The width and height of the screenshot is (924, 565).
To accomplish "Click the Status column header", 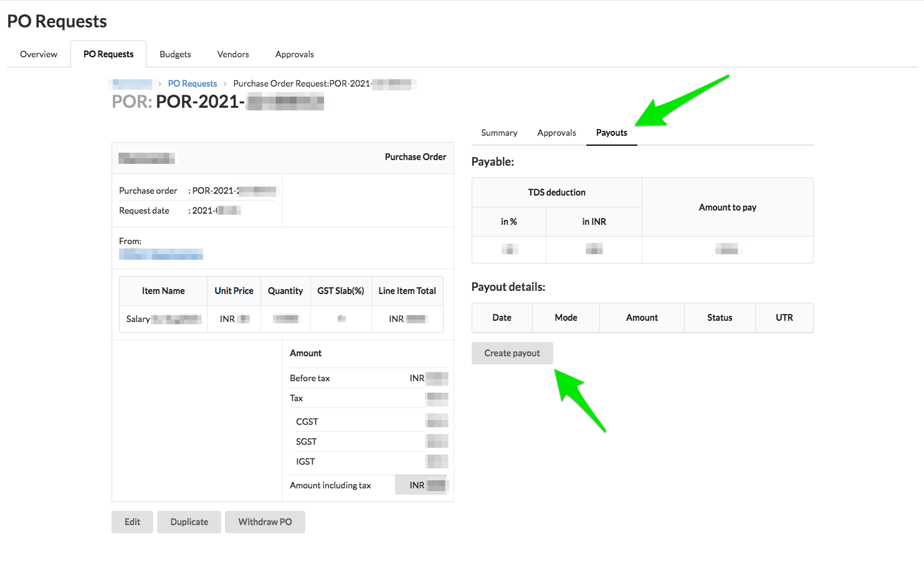I will click(719, 318).
